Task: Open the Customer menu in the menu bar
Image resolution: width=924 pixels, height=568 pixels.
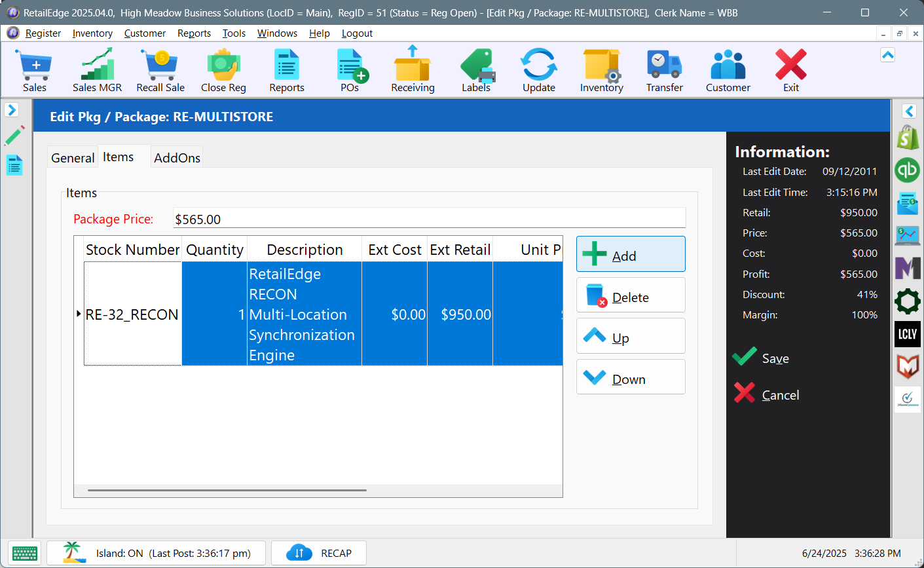Action: coord(145,33)
